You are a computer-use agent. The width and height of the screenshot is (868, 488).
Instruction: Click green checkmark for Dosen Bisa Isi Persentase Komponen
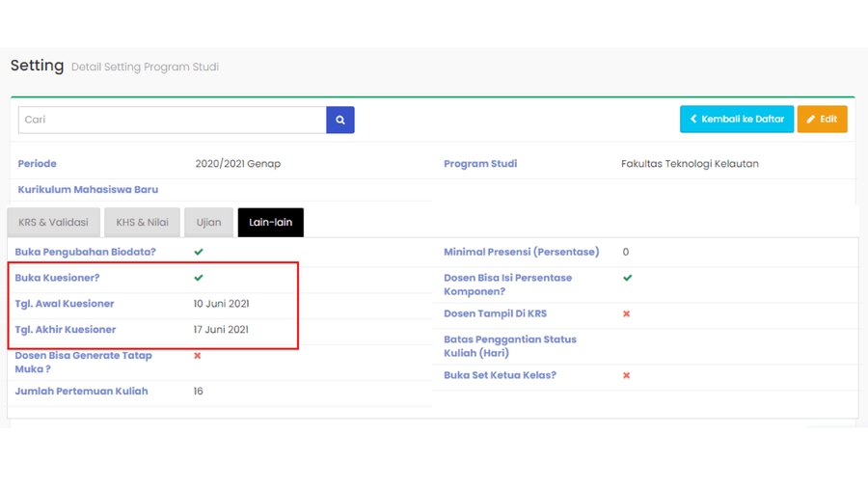pyautogui.click(x=627, y=278)
